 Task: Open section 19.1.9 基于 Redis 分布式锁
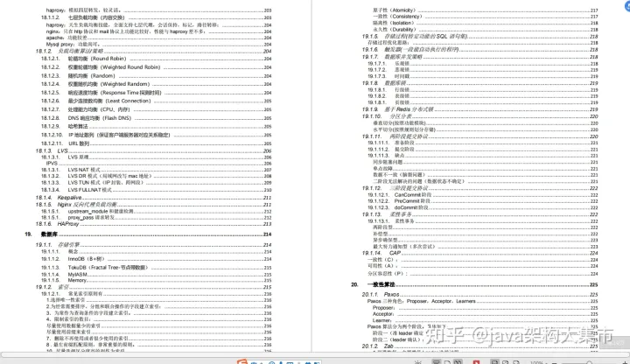coord(480,109)
